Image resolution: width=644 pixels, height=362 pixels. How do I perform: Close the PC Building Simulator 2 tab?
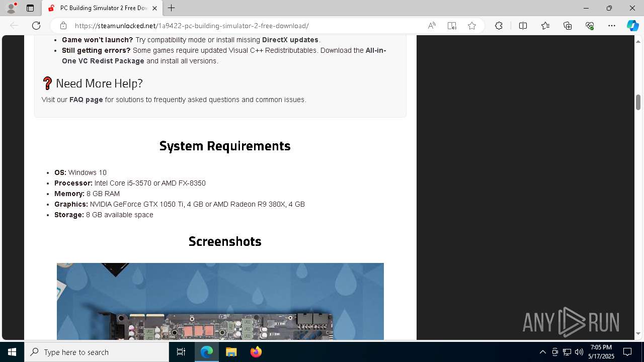coord(155,8)
